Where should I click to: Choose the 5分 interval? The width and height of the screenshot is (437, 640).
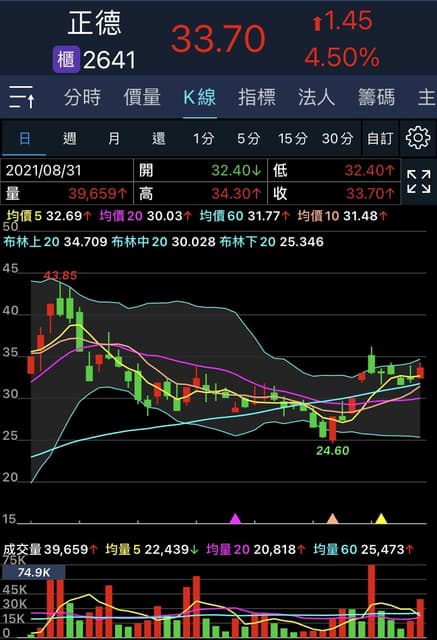click(x=248, y=139)
